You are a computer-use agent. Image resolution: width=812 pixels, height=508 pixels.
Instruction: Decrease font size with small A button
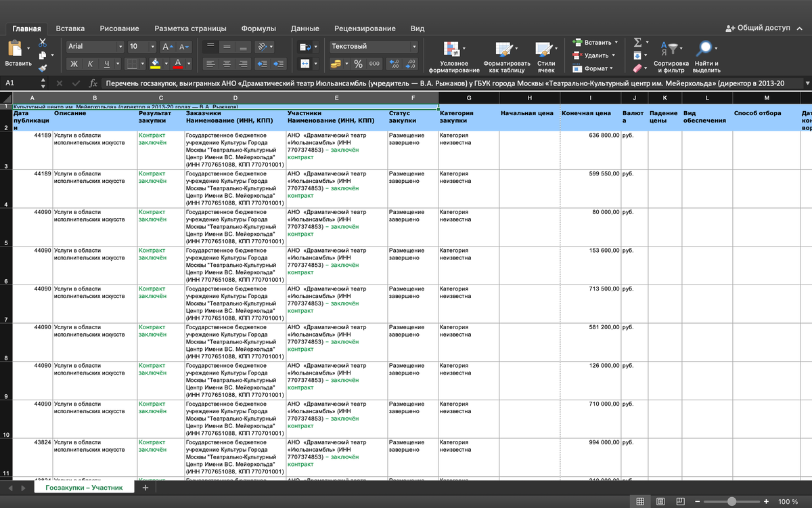(184, 46)
